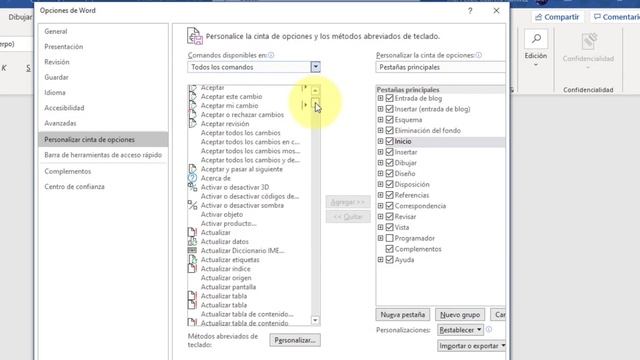Screen dimensions: 640x360
Task: Select Aceptar todos los cambios command
Action: (x=240, y=133)
